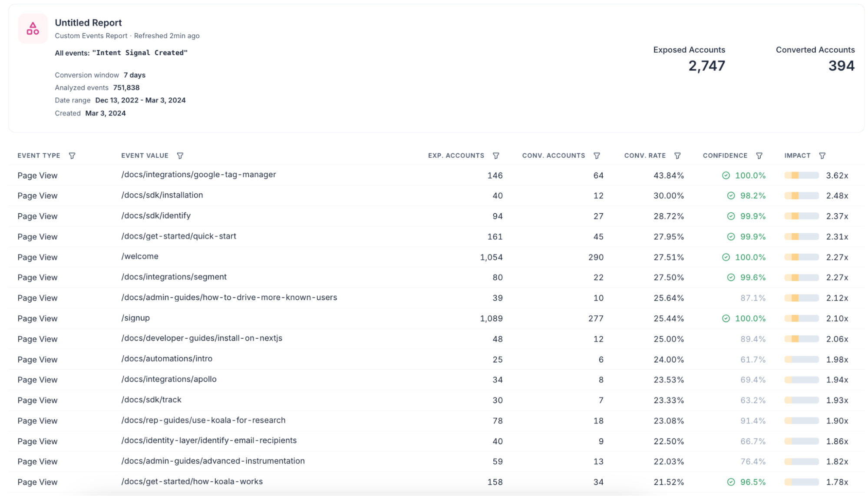This screenshot has height=496, width=868.
Task: Select the /docs/sdk/installation row
Action: [162, 195]
